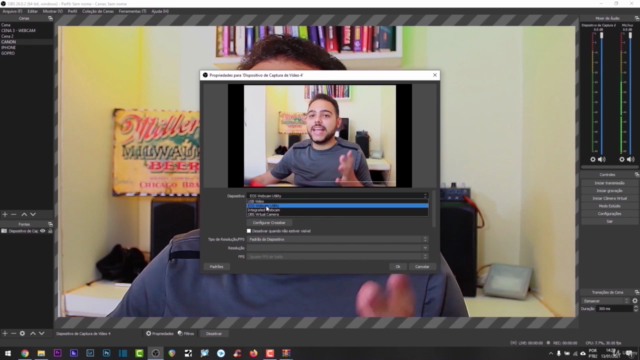This screenshot has width=640, height=360.
Task: Click the Configurar Crossbar button
Action: [x=269, y=223]
